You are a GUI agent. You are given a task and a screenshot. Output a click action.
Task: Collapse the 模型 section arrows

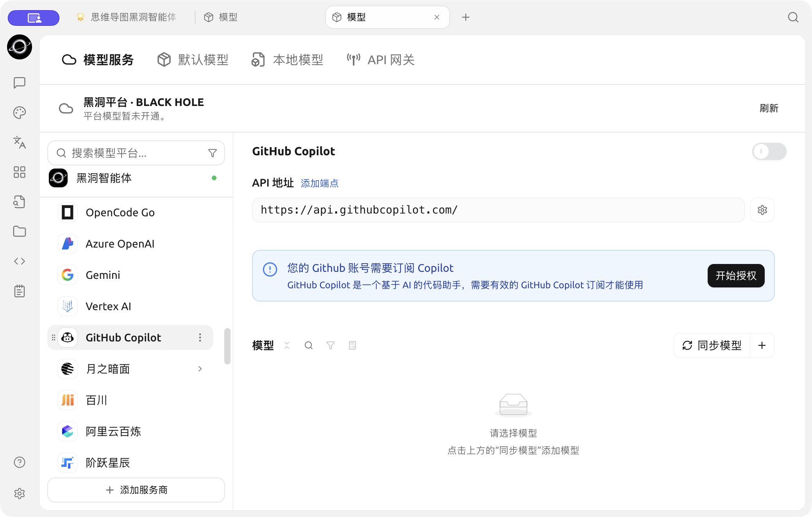coord(287,345)
